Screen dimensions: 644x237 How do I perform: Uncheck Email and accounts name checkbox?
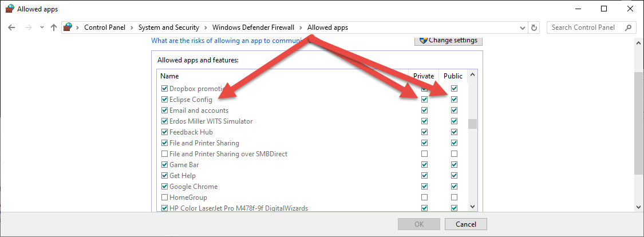click(x=165, y=110)
